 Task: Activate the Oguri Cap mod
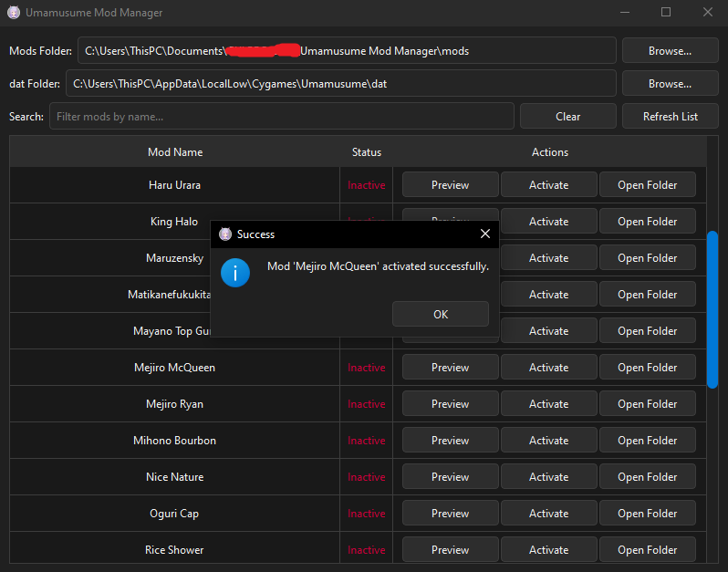tap(549, 514)
